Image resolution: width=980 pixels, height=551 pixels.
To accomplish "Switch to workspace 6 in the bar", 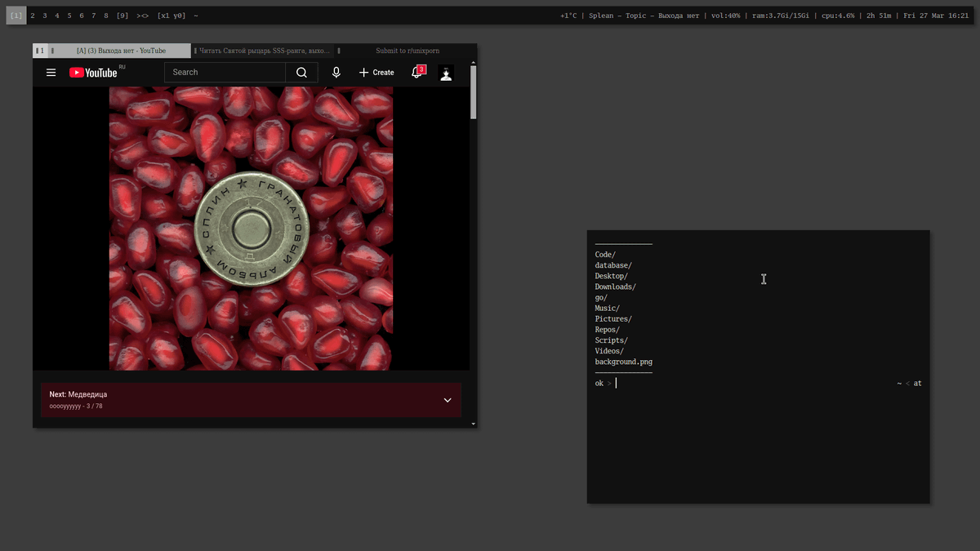I will click(x=82, y=16).
